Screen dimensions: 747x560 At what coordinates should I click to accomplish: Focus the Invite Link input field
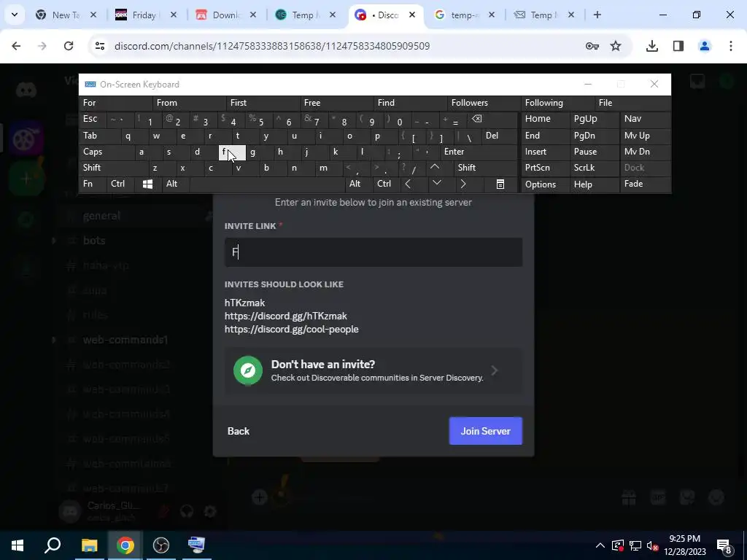pos(373,252)
